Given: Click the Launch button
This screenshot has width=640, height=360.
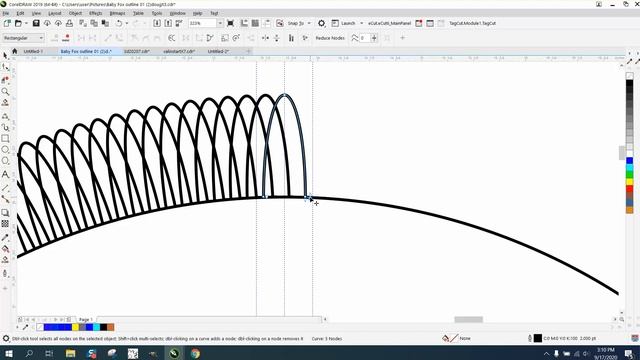Looking at the screenshot, I should coord(343,23).
